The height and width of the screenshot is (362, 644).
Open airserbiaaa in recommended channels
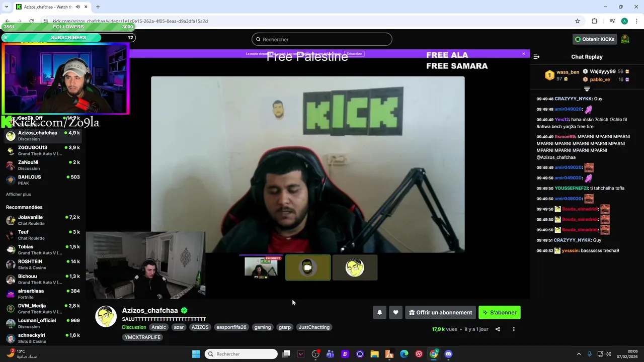pyautogui.click(x=43, y=294)
